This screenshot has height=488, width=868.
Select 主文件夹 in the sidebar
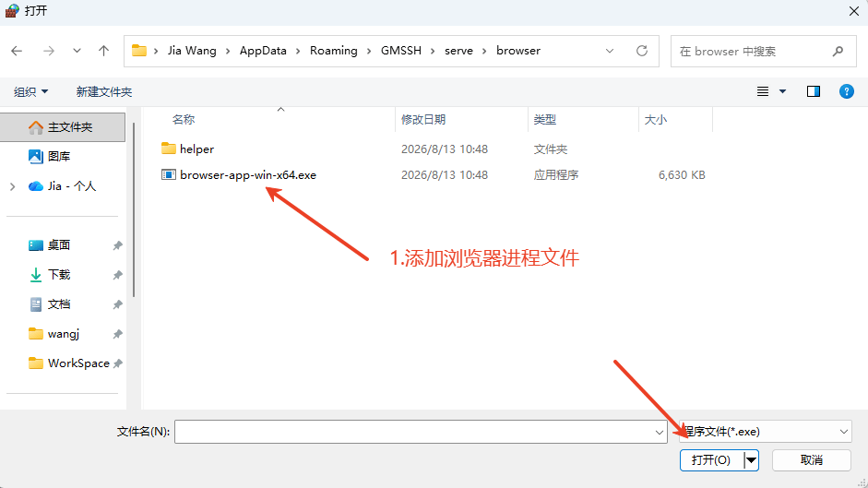[x=63, y=127]
